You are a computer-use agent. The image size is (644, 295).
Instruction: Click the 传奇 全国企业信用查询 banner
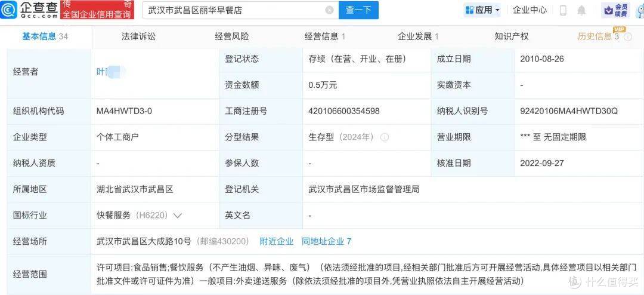coord(98,10)
